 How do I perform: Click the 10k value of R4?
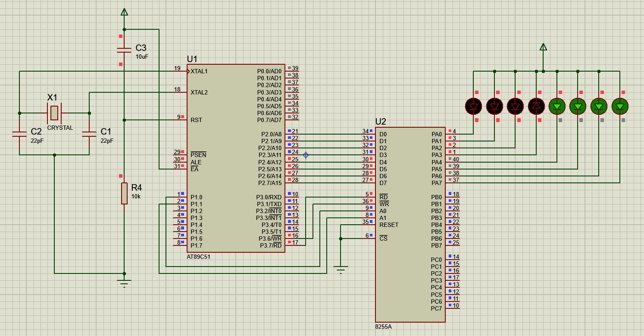pyautogui.click(x=136, y=196)
